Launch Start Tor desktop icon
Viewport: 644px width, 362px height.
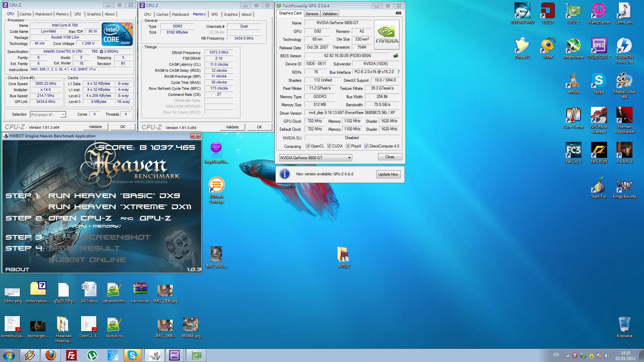tap(599, 188)
